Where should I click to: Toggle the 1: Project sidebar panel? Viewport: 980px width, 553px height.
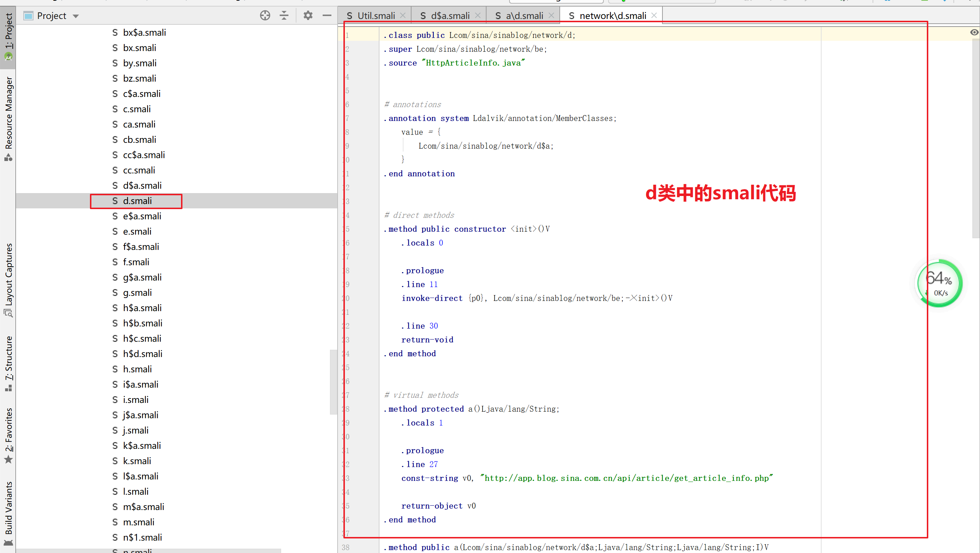click(x=8, y=32)
